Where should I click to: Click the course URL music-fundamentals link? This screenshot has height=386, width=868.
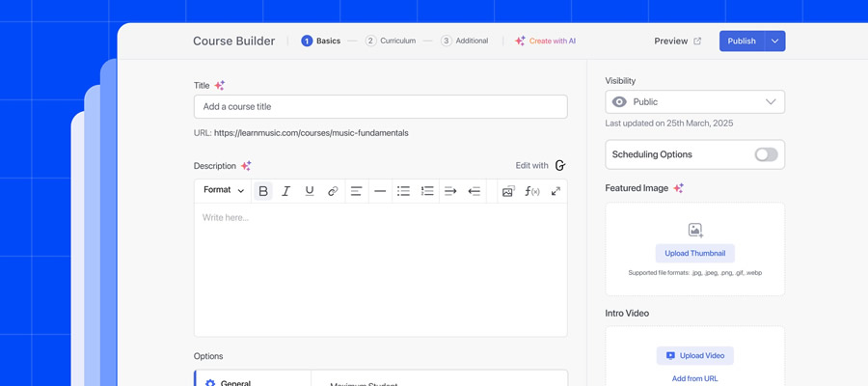tap(312, 133)
